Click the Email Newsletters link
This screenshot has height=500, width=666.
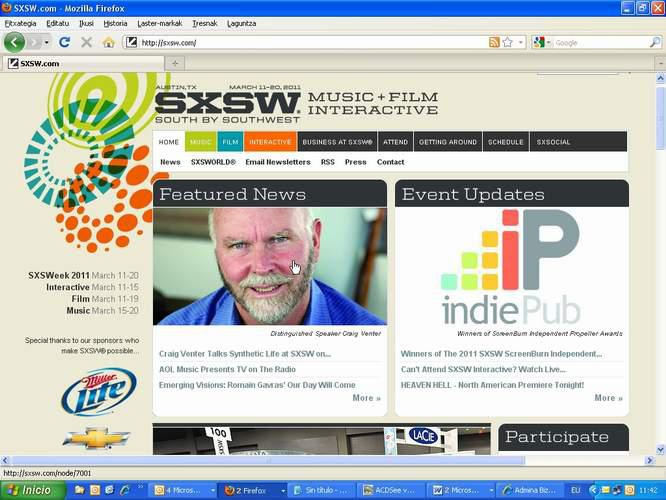[x=278, y=162]
